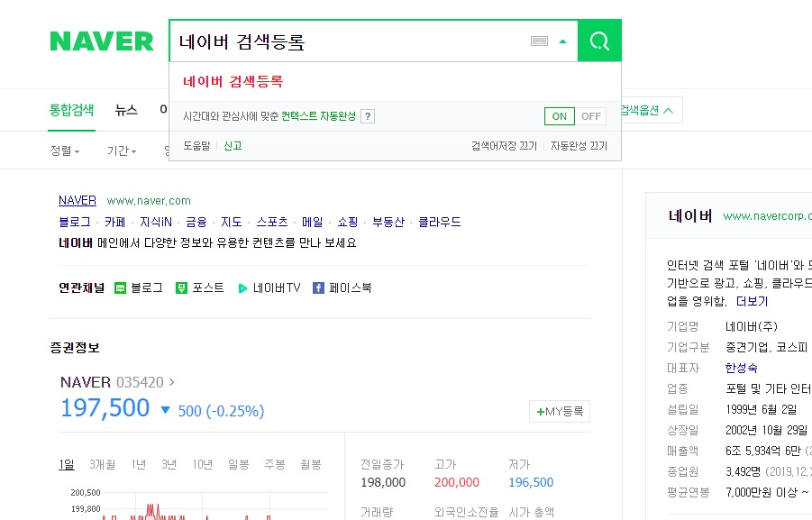Click the 컨텍스트 자동완성 link

point(318,116)
